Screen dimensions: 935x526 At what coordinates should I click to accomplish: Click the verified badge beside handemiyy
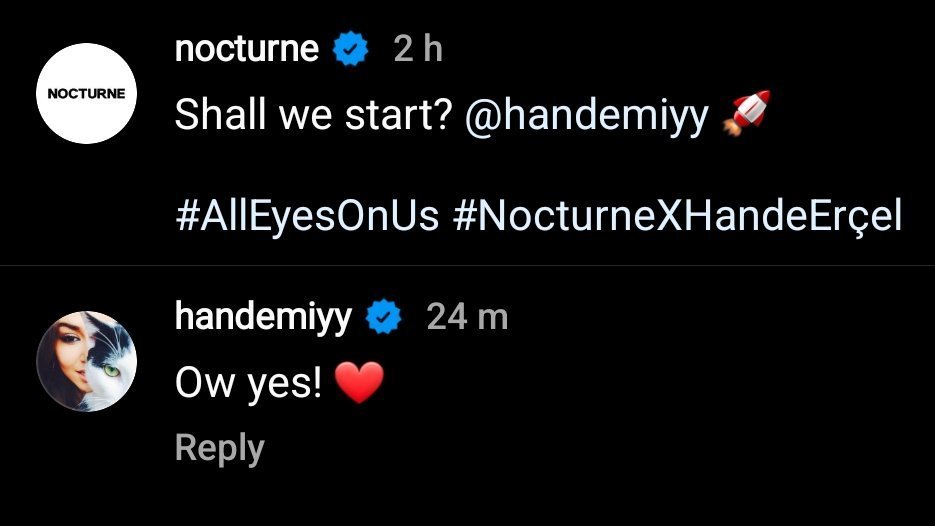tap(384, 318)
